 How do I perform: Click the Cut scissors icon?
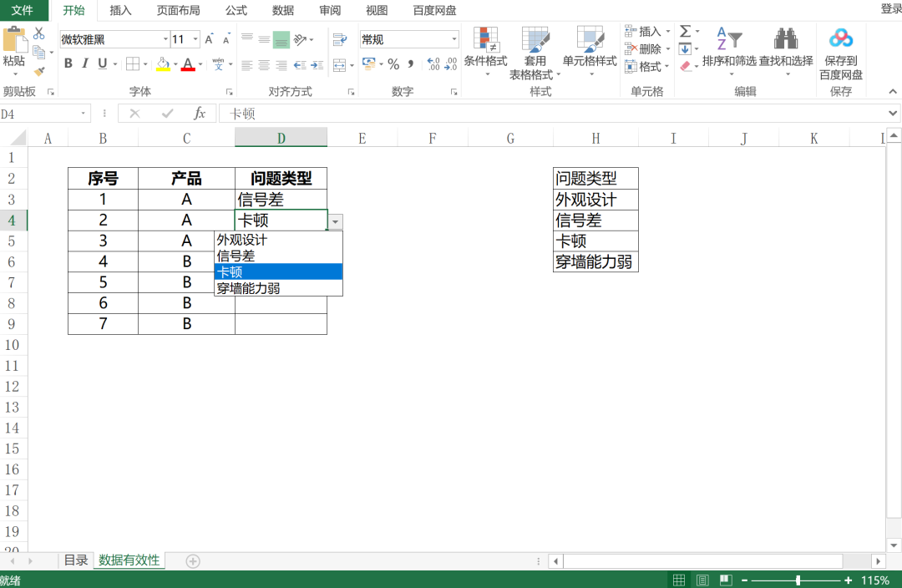coord(39,33)
